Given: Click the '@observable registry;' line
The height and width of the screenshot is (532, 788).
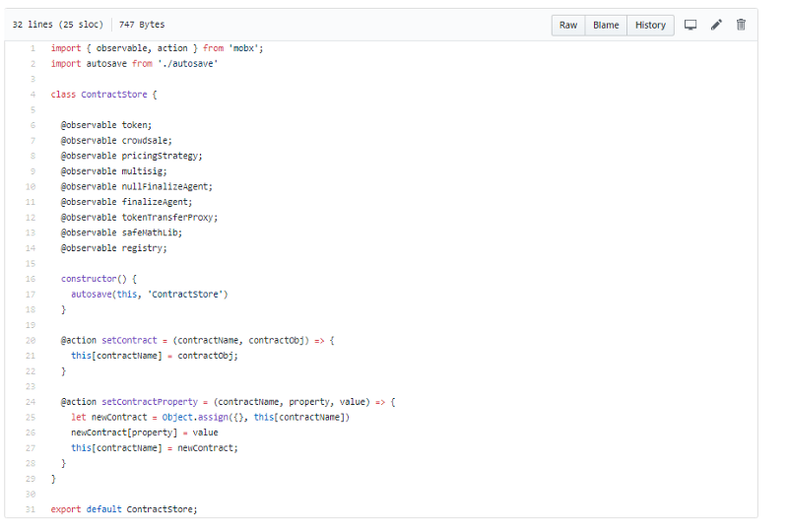Looking at the screenshot, I should tap(113, 248).
